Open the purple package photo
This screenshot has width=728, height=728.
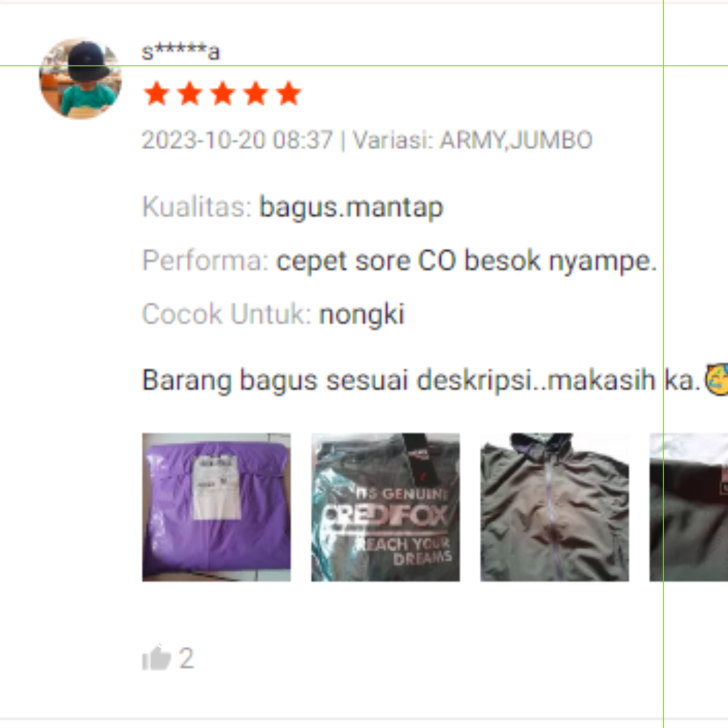click(216, 507)
